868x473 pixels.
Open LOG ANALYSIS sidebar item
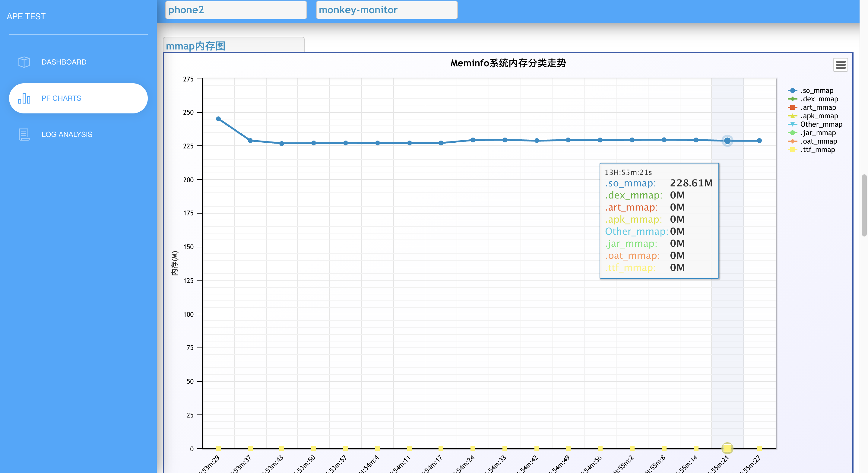click(67, 134)
